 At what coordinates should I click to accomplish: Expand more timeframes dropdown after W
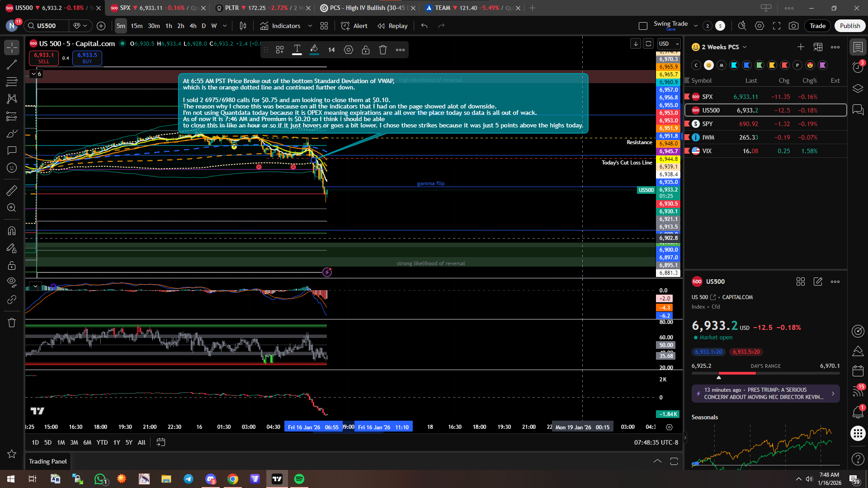(225, 26)
